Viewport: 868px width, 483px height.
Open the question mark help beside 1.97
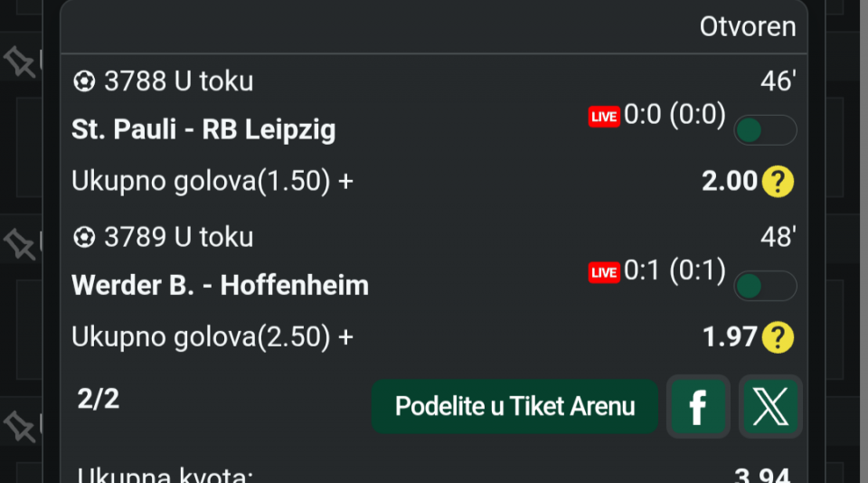click(778, 337)
